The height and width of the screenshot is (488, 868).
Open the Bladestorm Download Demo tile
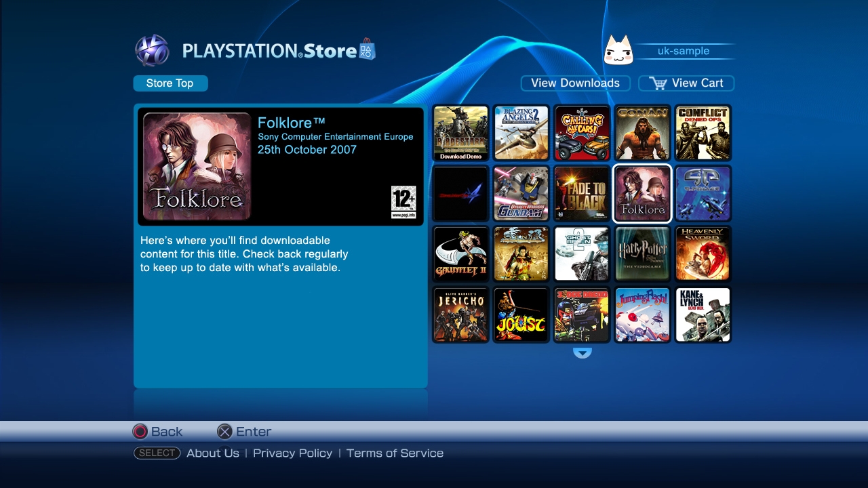[461, 133]
